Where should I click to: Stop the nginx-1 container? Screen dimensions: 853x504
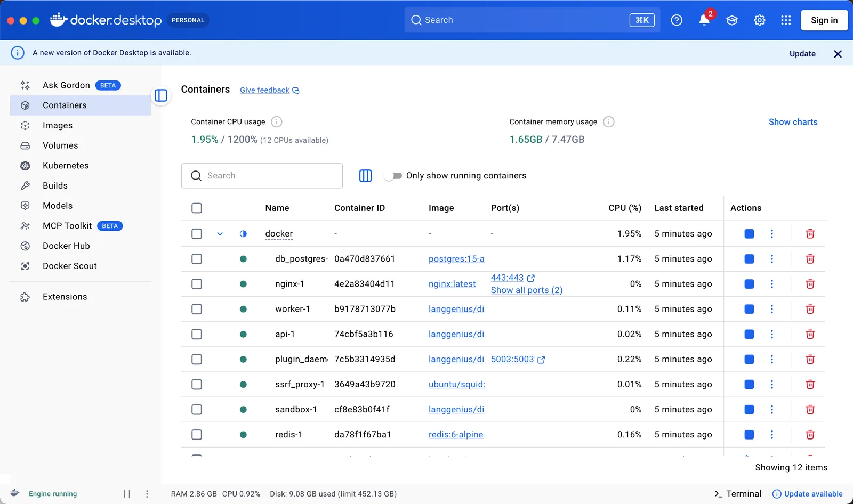point(749,284)
